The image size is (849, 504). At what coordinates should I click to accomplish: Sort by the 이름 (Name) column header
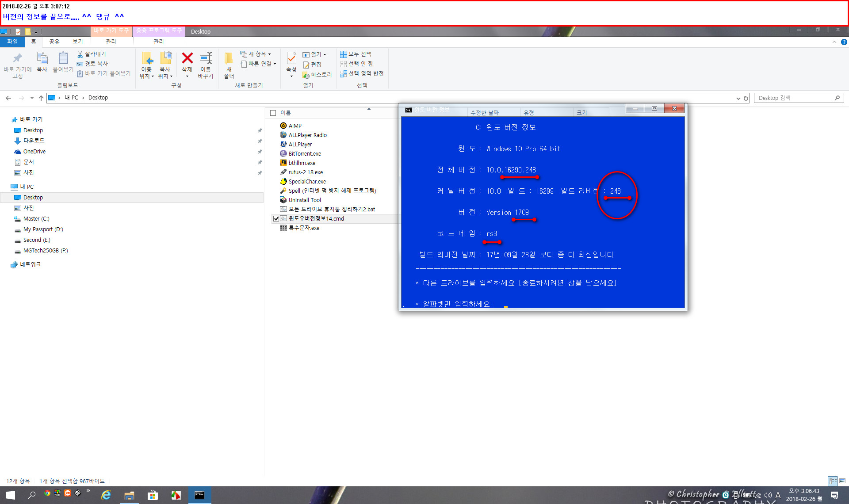(286, 113)
